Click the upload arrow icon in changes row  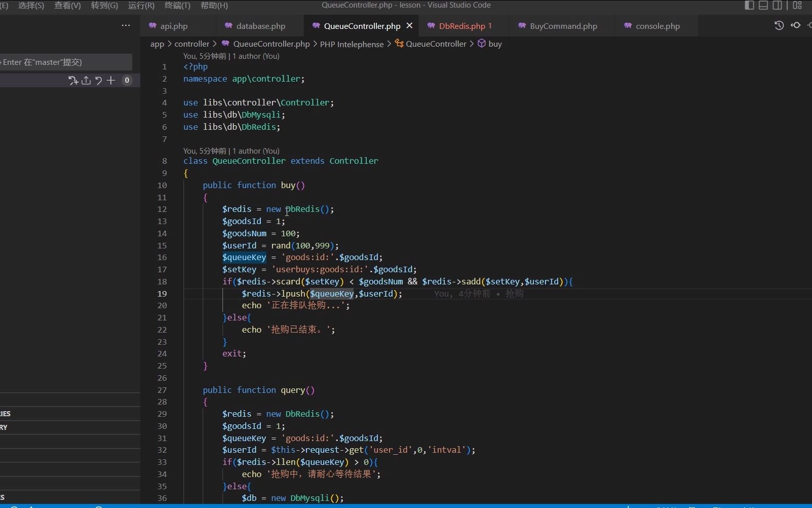(x=86, y=80)
